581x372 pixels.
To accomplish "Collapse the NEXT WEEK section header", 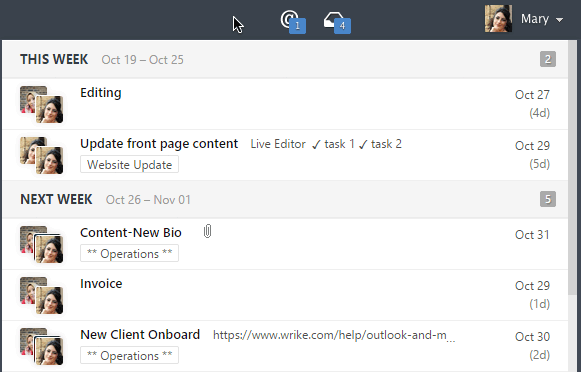I will pos(285,199).
